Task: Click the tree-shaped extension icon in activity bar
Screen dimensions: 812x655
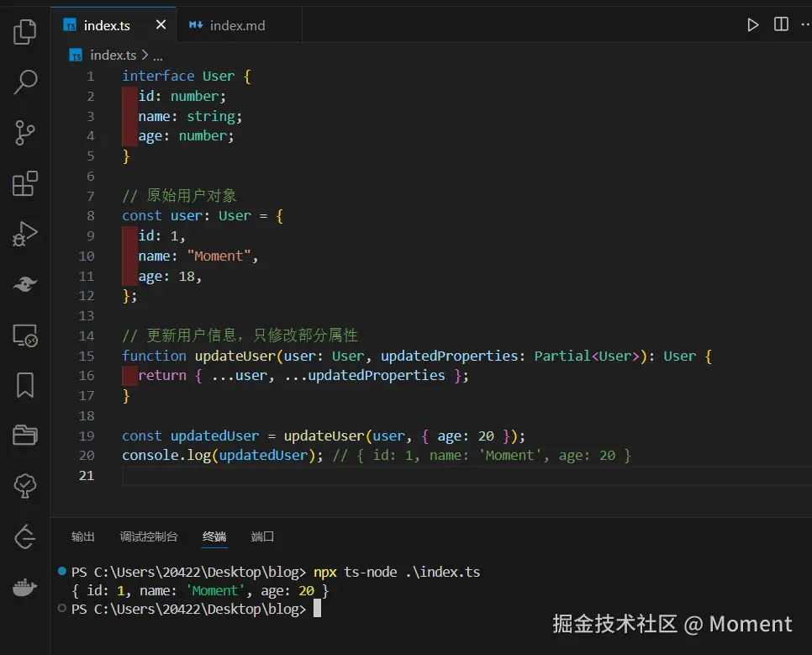Action: [25, 486]
